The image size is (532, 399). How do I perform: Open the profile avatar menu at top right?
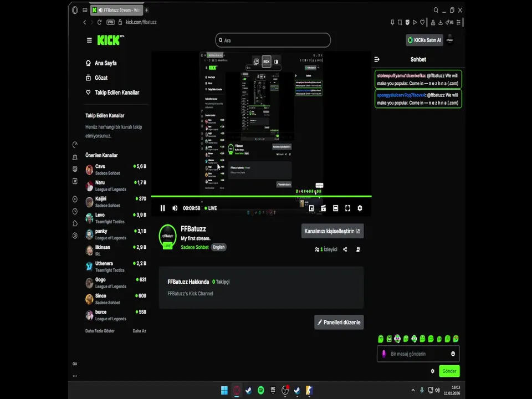[x=449, y=40]
